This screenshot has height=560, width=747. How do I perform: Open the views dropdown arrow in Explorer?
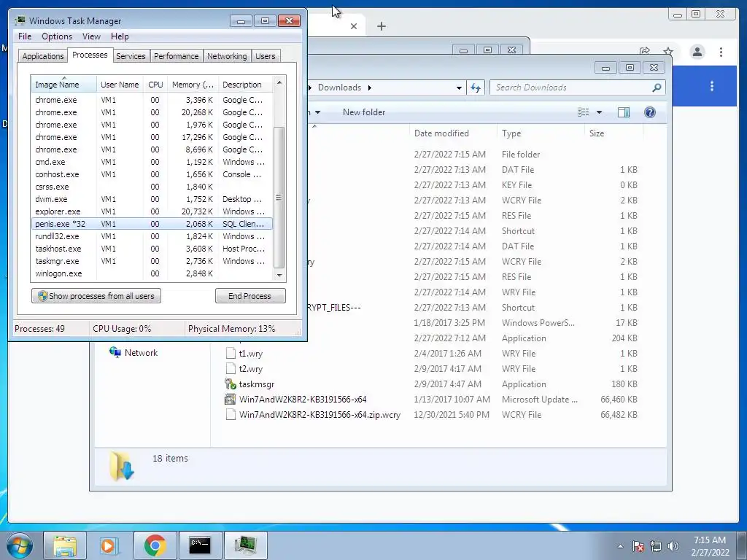click(600, 112)
